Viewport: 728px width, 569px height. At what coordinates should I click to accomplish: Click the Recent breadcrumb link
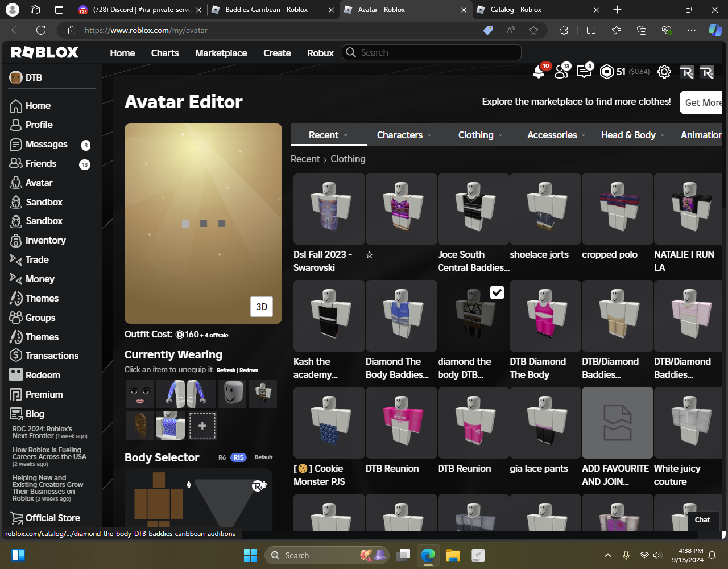tap(305, 159)
